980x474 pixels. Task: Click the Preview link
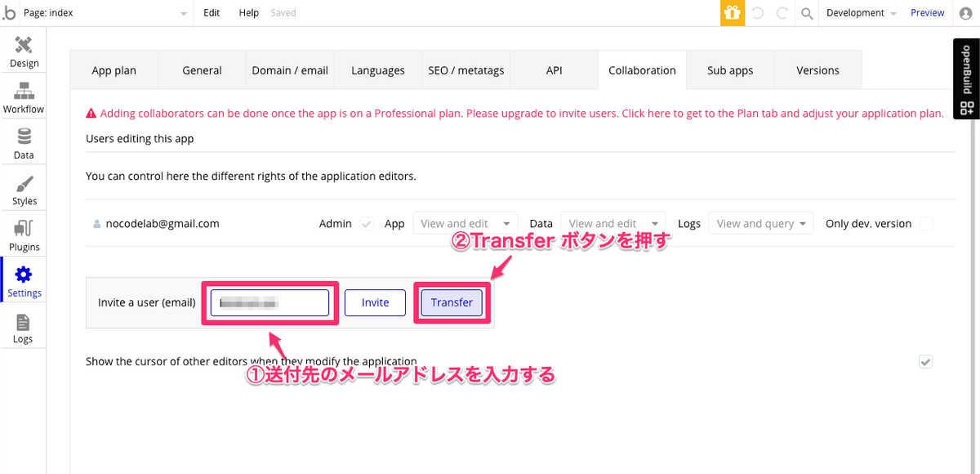pos(928,13)
